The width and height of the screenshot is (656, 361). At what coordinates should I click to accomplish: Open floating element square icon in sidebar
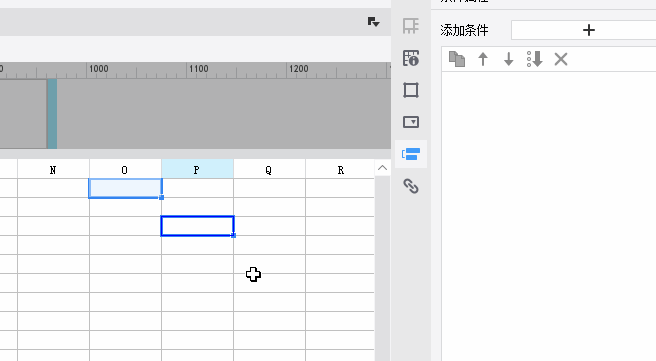coord(411,90)
